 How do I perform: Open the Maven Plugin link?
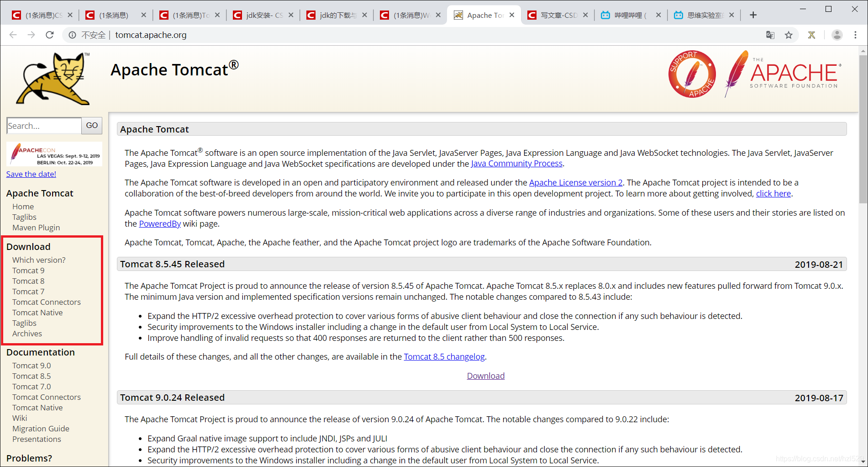pos(36,228)
